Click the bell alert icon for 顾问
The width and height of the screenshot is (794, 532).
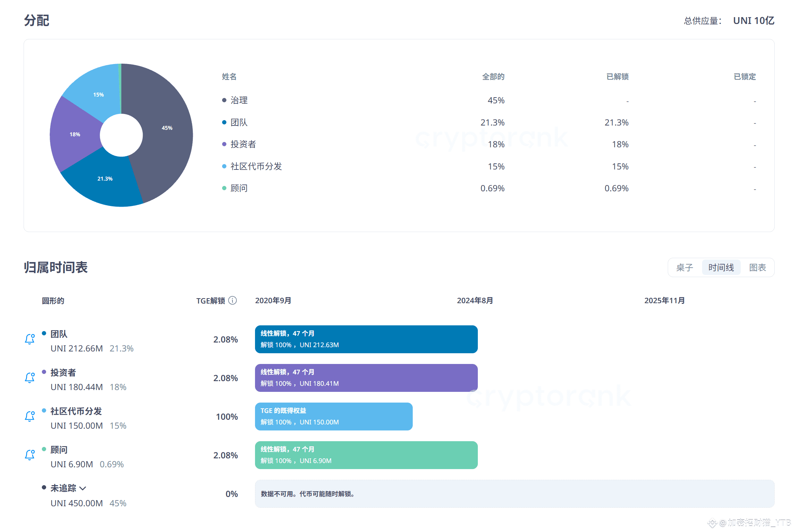(x=30, y=455)
